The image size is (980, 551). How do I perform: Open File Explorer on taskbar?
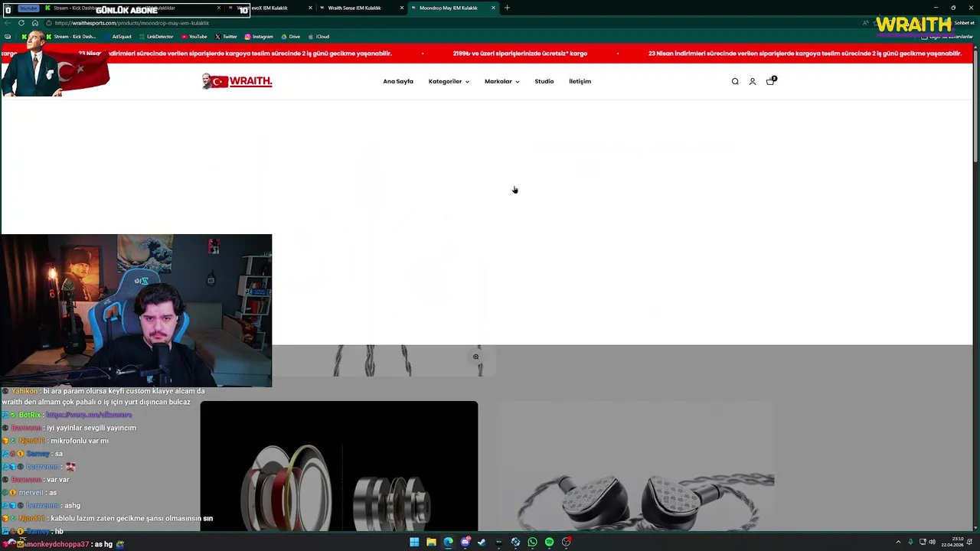pos(431,542)
